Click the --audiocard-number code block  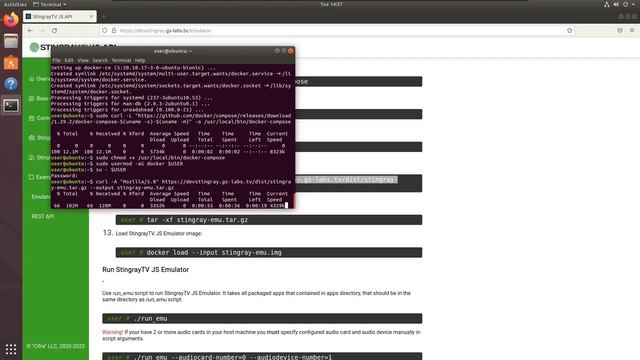click(262, 357)
